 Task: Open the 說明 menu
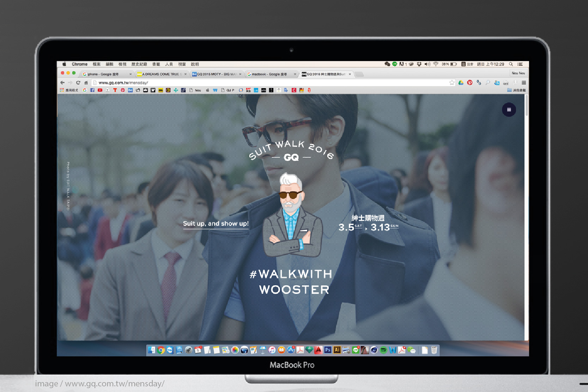(x=195, y=64)
